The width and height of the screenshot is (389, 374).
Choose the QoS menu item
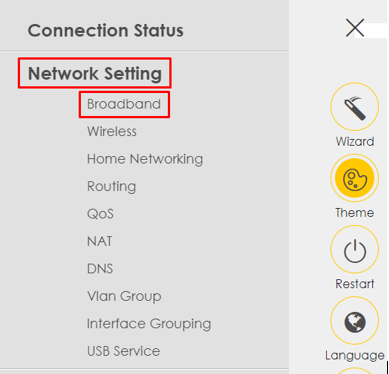pyautogui.click(x=100, y=214)
